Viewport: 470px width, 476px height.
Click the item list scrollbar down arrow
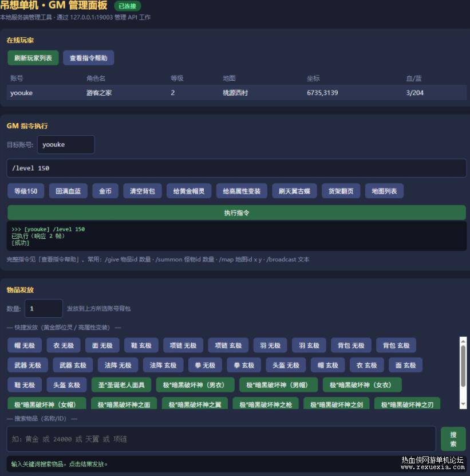pos(463,404)
